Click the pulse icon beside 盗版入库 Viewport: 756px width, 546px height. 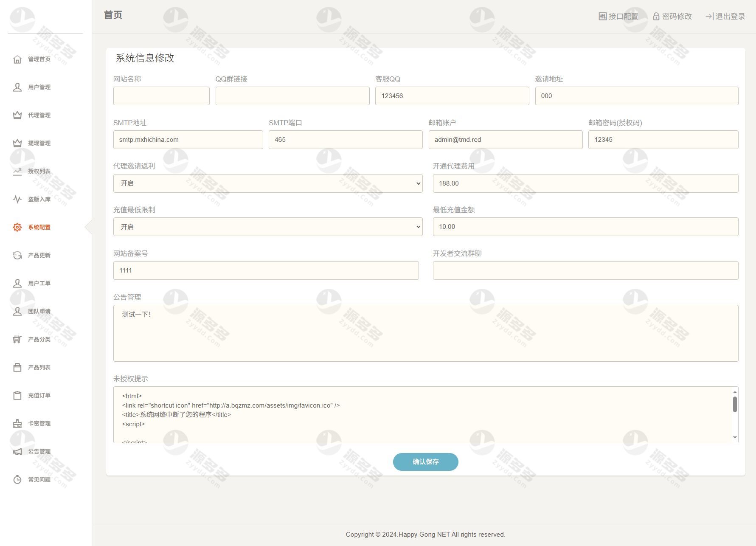coord(17,199)
